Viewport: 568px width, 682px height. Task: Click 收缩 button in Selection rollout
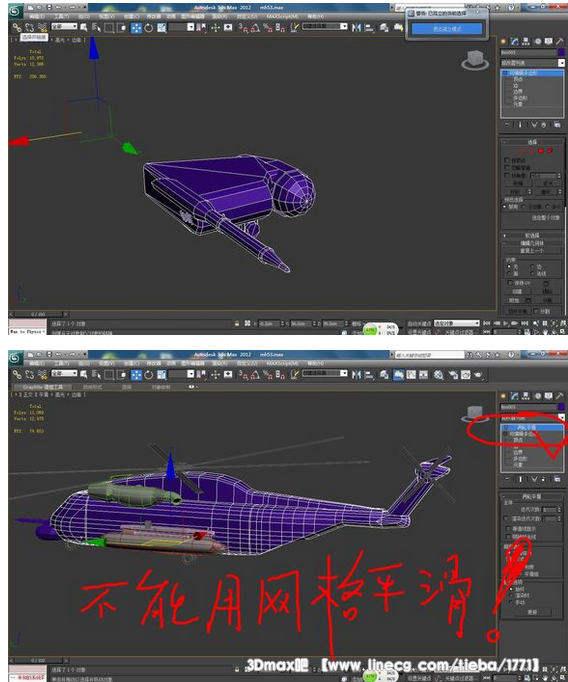tap(517, 184)
